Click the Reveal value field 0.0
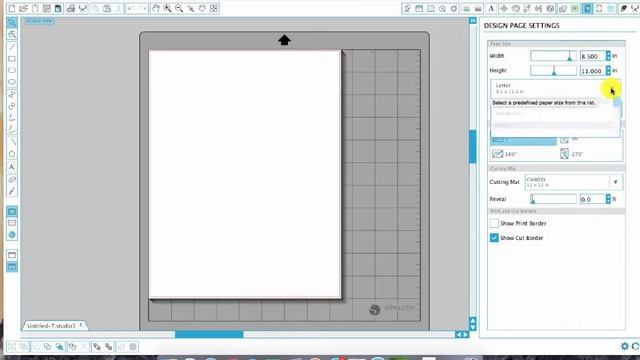 (592, 199)
